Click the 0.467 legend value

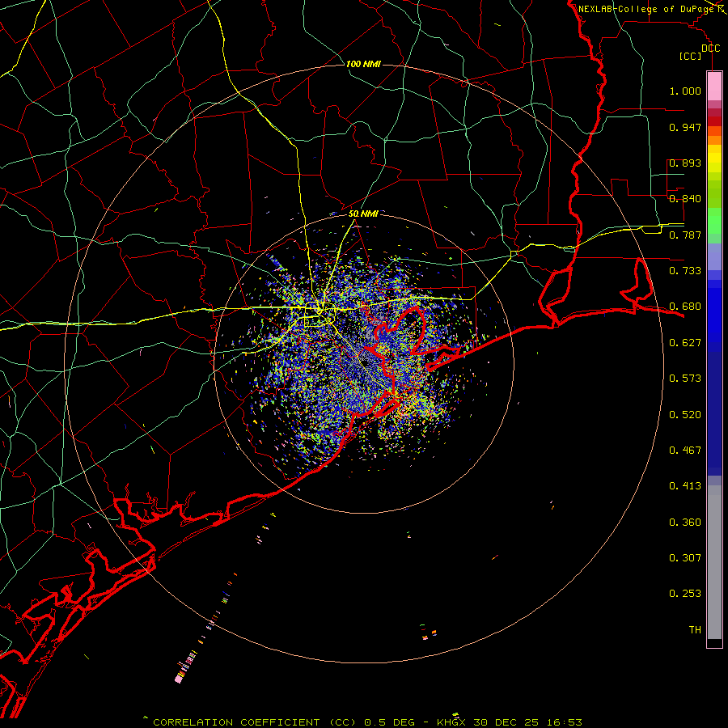[685, 451]
